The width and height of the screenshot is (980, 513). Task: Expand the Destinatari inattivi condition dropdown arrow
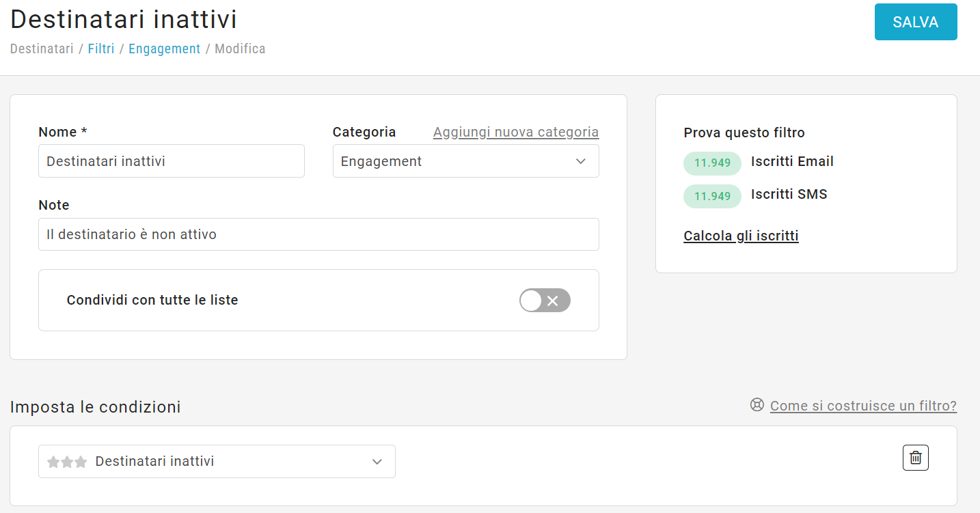377,462
